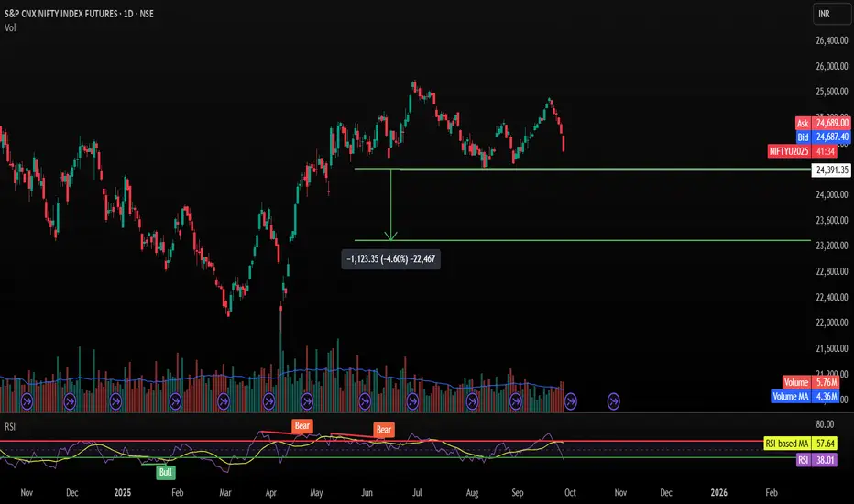The height and width of the screenshot is (504, 854).
Task: Click the contract-event marker above the Aug label
Action: coord(472,402)
